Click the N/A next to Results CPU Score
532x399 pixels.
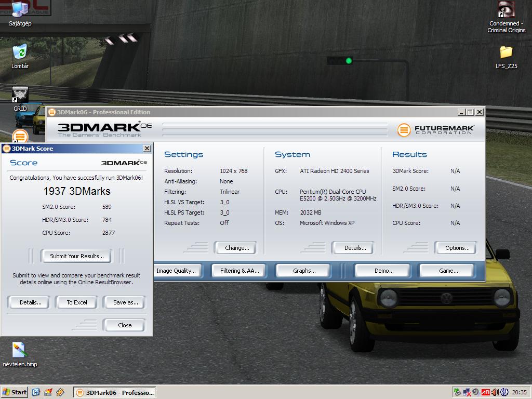coord(455,223)
